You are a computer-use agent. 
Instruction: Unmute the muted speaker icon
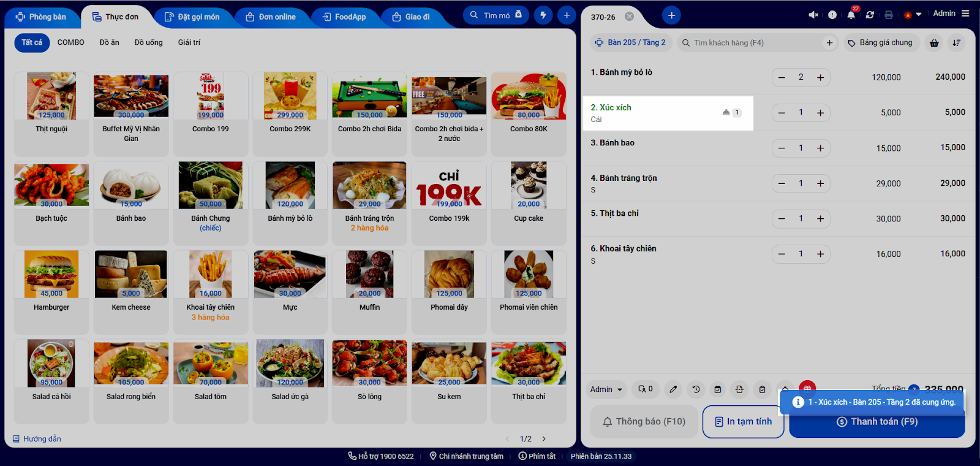point(813,15)
